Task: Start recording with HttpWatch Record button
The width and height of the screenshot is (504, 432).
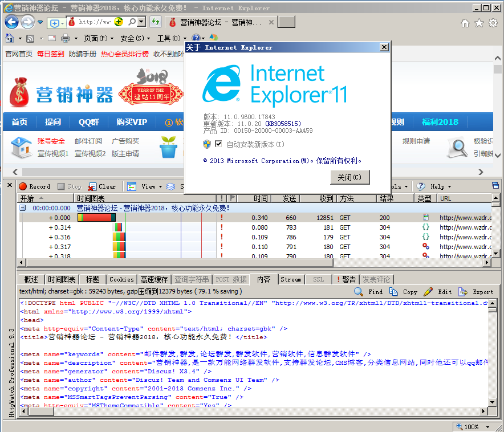Action: tap(34, 186)
